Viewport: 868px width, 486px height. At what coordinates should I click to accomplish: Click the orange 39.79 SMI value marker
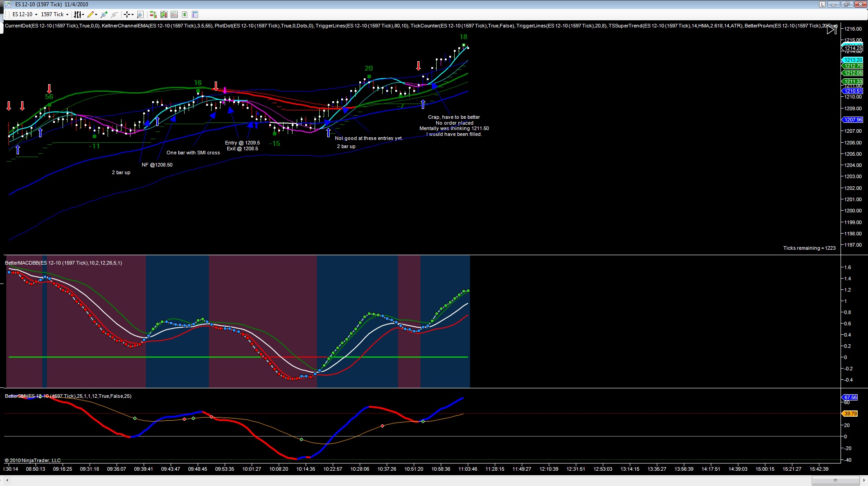(850, 414)
